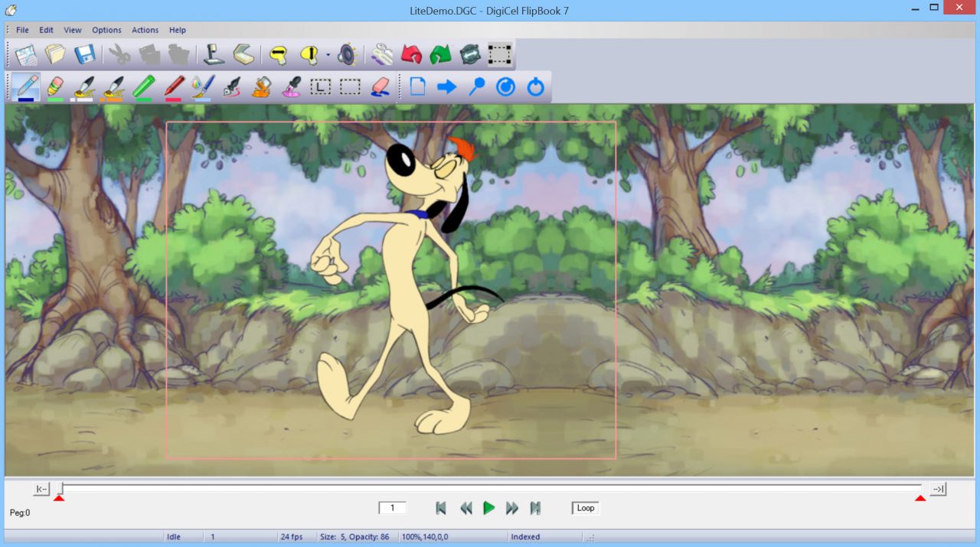
Task: Open the File menu
Action: point(22,30)
